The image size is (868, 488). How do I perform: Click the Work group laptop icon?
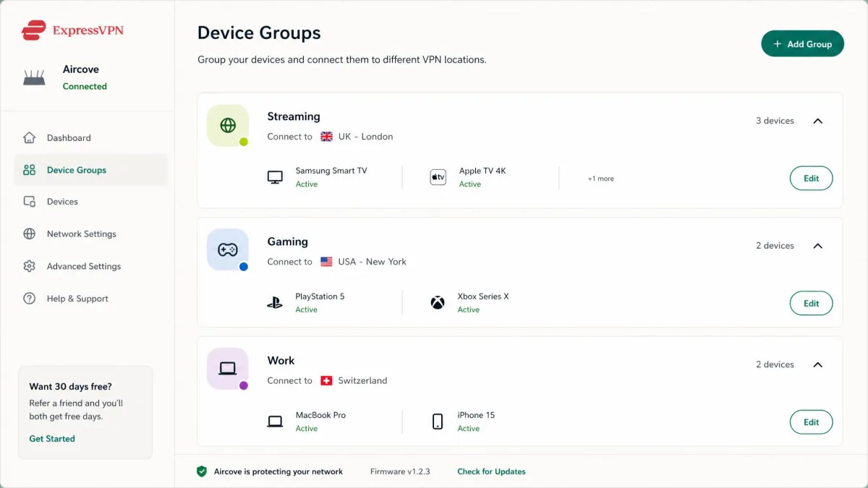228,369
